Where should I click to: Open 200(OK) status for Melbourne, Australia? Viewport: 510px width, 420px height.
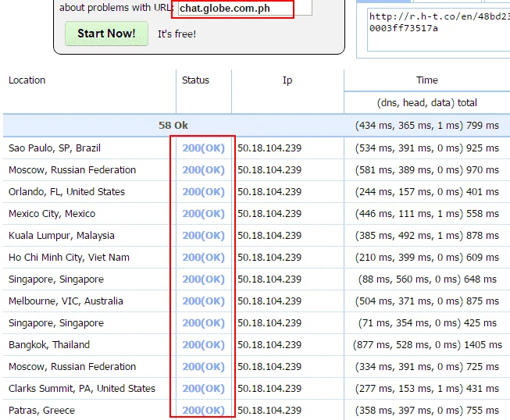click(204, 301)
